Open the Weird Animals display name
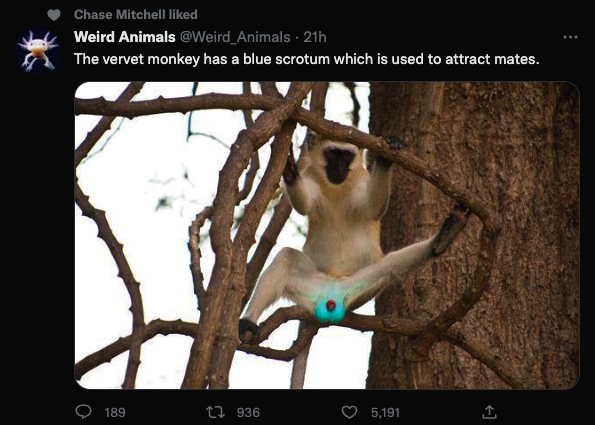 (124, 37)
